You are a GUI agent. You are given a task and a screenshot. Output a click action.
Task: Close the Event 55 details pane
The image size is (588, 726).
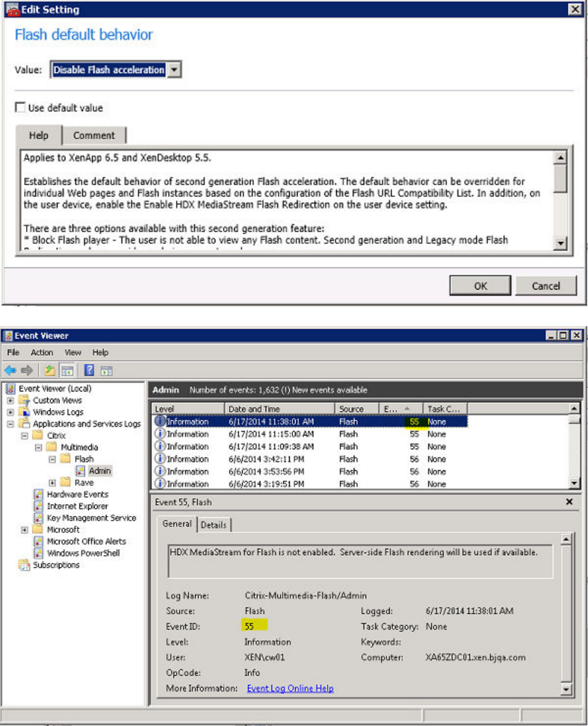(x=569, y=502)
